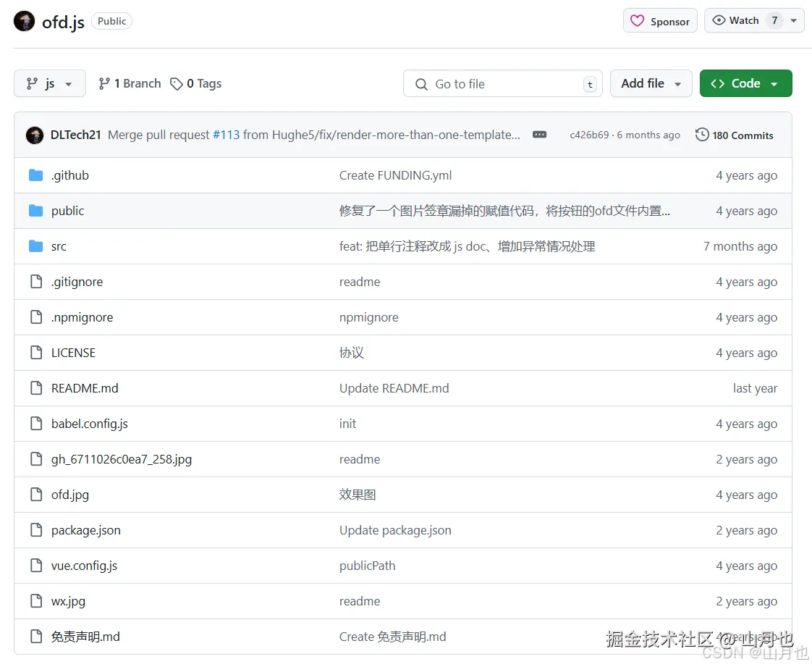Open the Watch options dropdown arrow
Image resolution: width=812 pixels, height=667 pixels.
pos(793,21)
